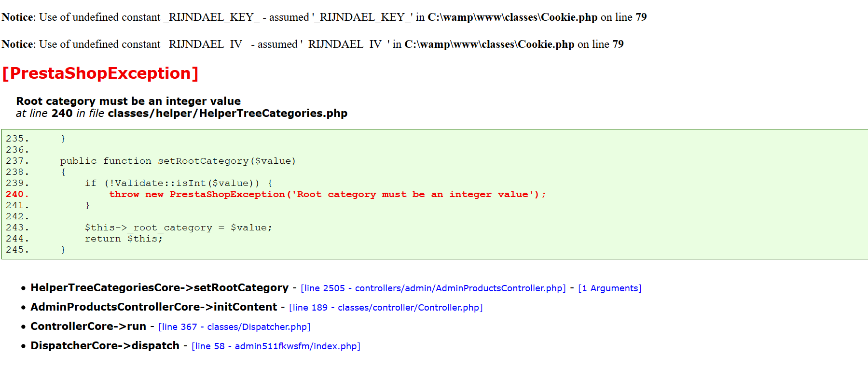Click the _RIJNDAEL_IV_ undefined constant notice
Screen dimensions: 868x384
pos(313,44)
